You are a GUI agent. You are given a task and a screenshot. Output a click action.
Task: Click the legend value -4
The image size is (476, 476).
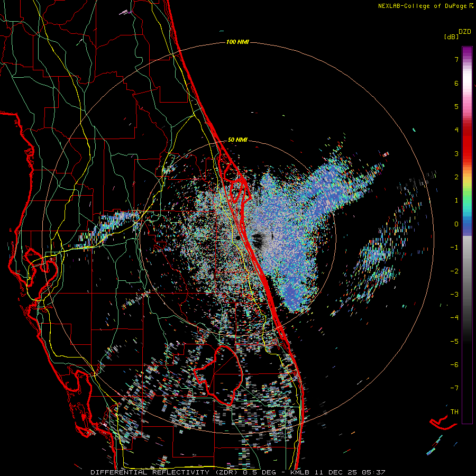[x=454, y=317]
